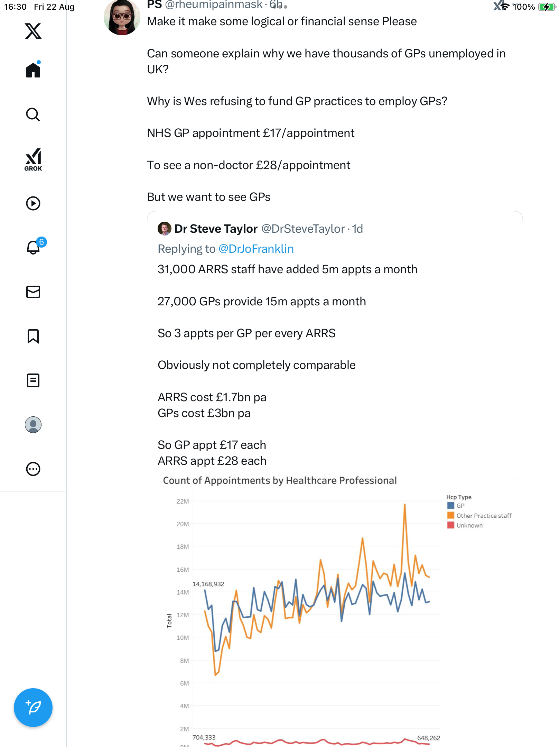Expand the More circle menu

tap(33, 469)
